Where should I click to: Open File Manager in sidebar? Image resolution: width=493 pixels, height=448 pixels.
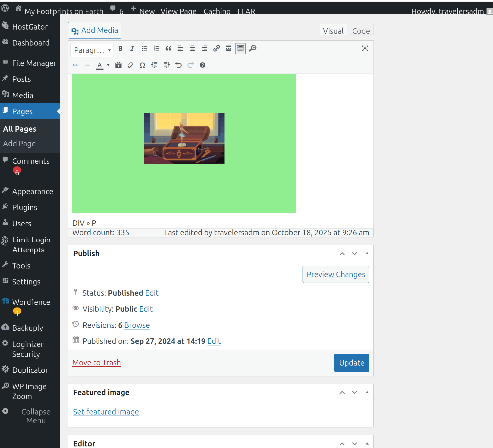30,63
